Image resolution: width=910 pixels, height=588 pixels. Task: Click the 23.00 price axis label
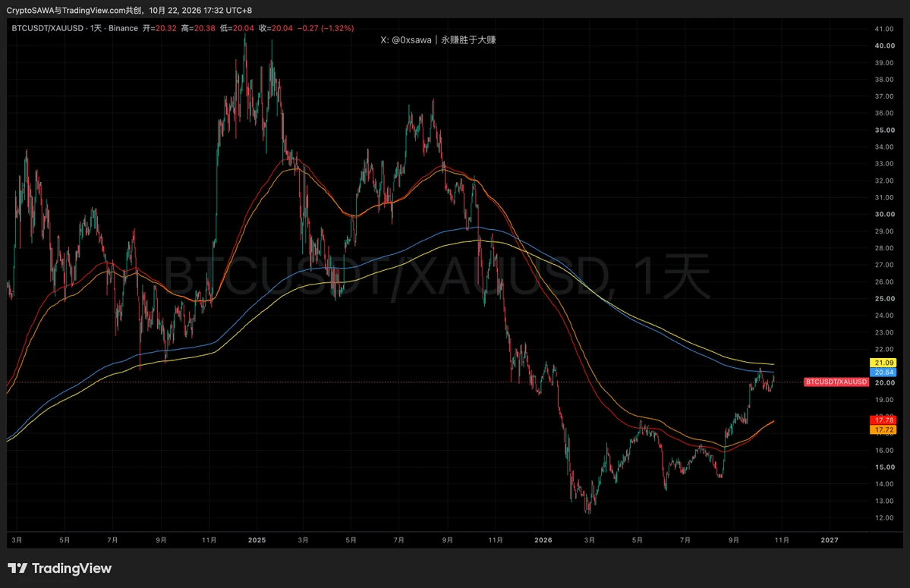tap(884, 332)
